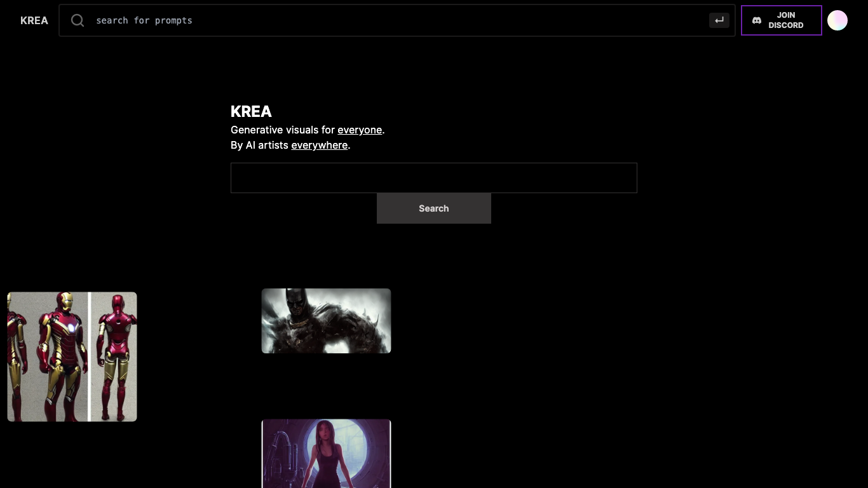The image size is (868, 488).
Task: Click the empty prompt input box under the tagline
Action: pos(434,177)
